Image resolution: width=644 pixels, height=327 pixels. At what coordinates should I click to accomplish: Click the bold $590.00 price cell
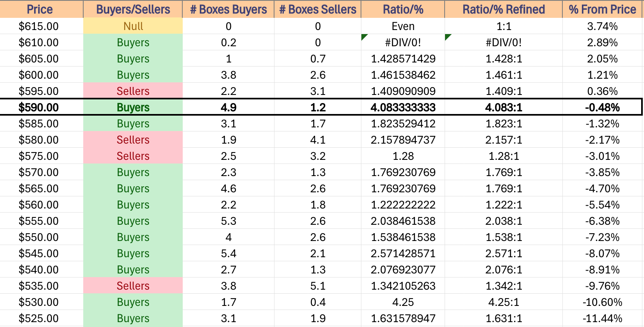point(41,107)
